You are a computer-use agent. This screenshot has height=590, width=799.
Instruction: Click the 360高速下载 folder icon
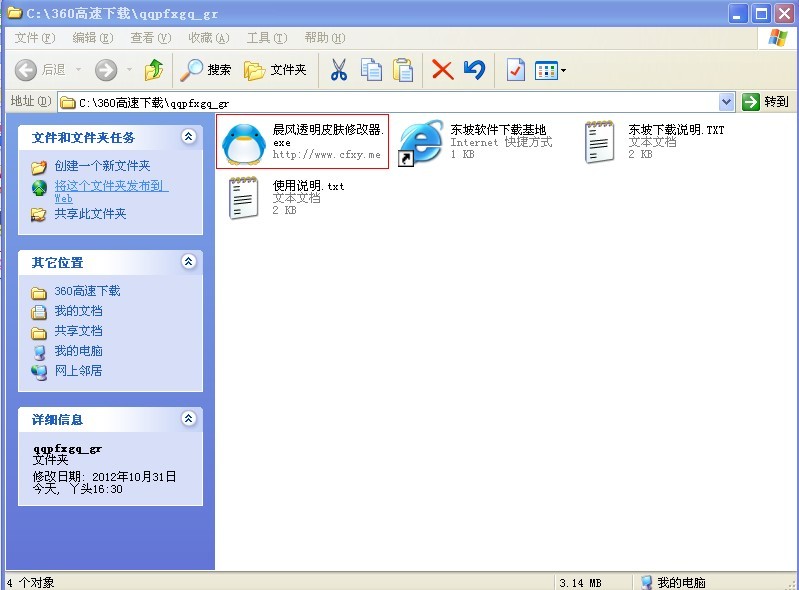(39, 292)
